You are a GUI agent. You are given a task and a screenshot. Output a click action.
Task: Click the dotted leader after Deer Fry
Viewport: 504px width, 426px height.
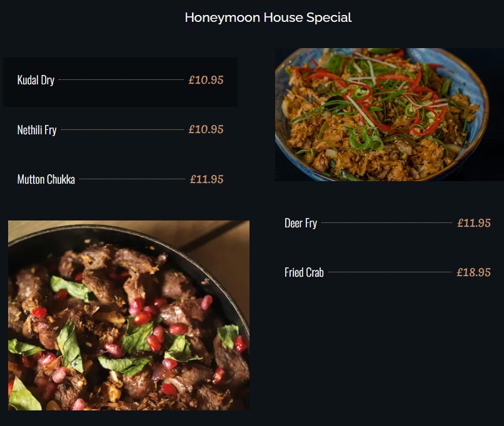point(386,222)
